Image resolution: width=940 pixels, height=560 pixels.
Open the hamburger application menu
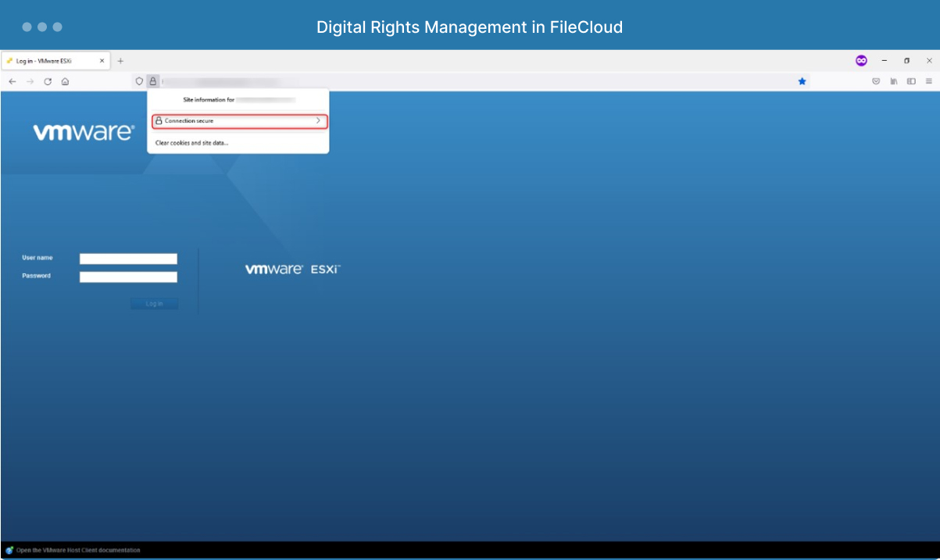point(929,81)
